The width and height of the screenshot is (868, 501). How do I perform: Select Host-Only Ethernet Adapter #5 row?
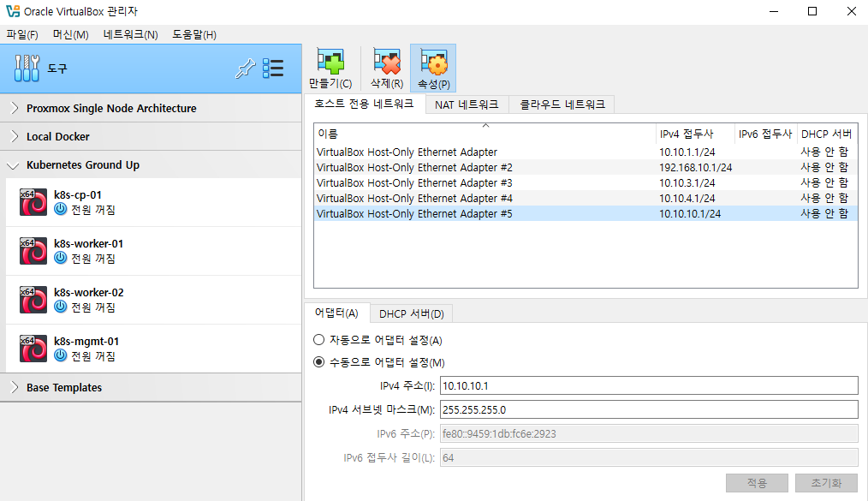pos(586,214)
